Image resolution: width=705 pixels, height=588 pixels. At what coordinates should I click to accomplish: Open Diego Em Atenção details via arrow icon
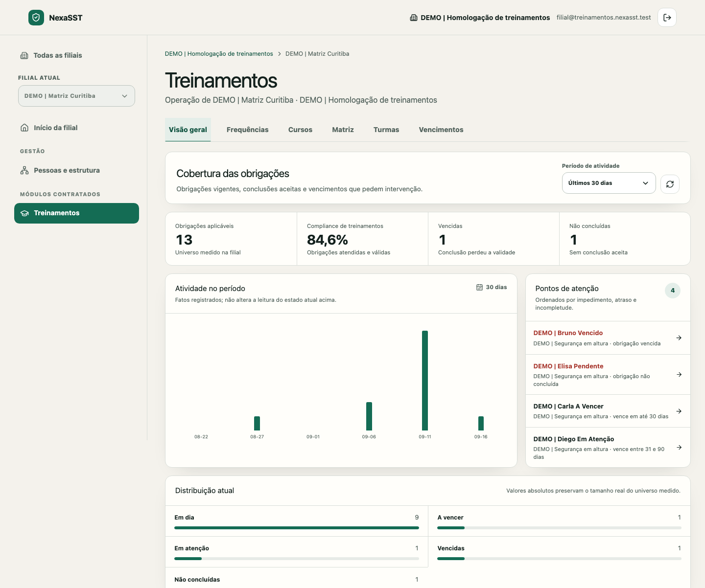click(x=679, y=447)
